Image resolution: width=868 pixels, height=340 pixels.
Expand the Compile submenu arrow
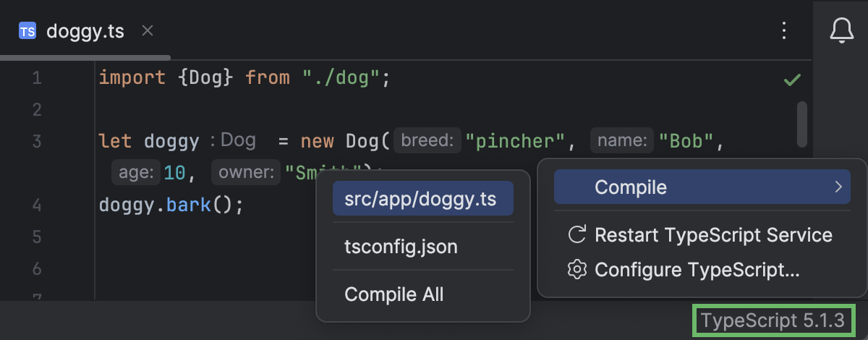pos(838,187)
